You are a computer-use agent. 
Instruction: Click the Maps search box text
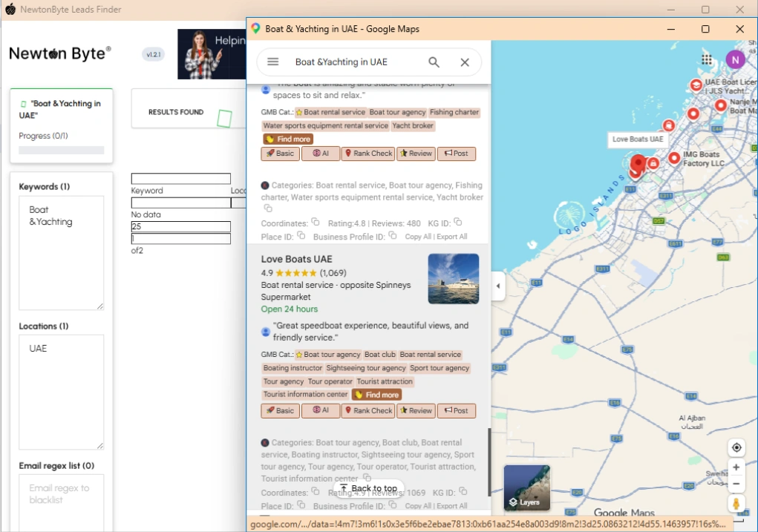(342, 62)
